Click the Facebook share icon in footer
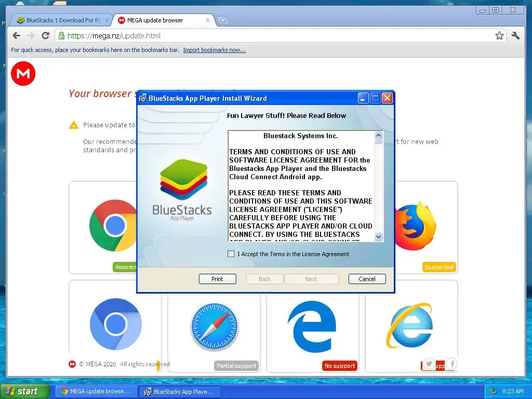Screen dimensions: 532x399 [453, 364]
